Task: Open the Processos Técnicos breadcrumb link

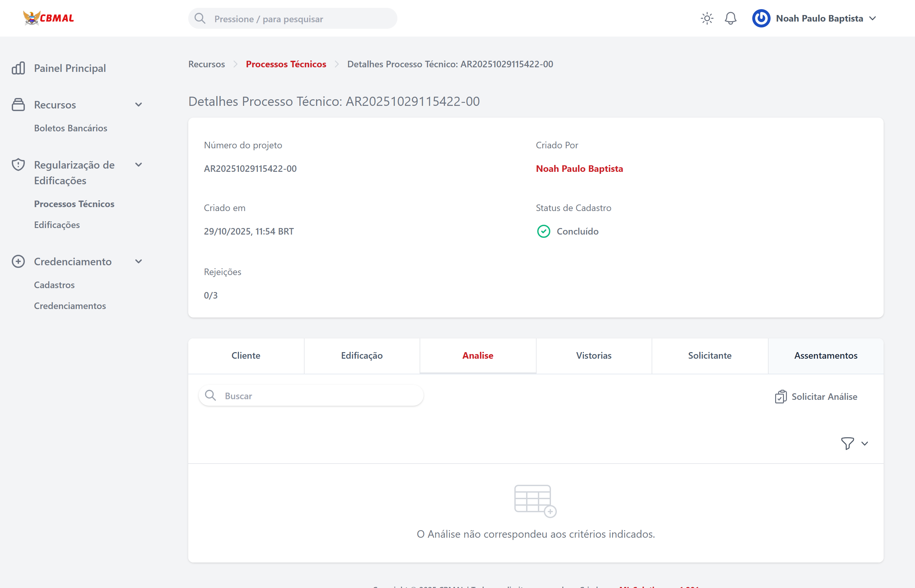Action: [x=286, y=64]
